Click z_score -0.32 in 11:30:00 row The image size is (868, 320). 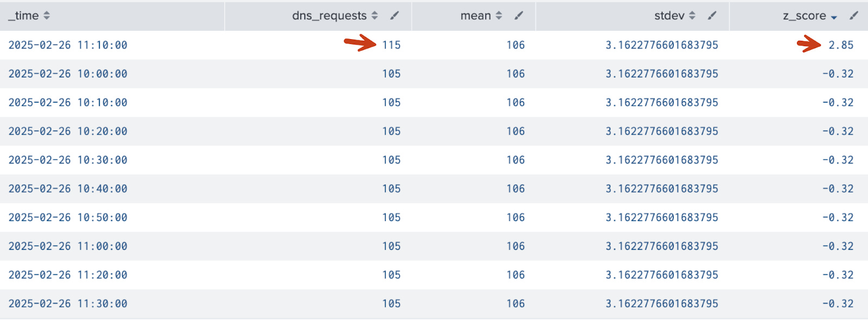pyautogui.click(x=838, y=304)
